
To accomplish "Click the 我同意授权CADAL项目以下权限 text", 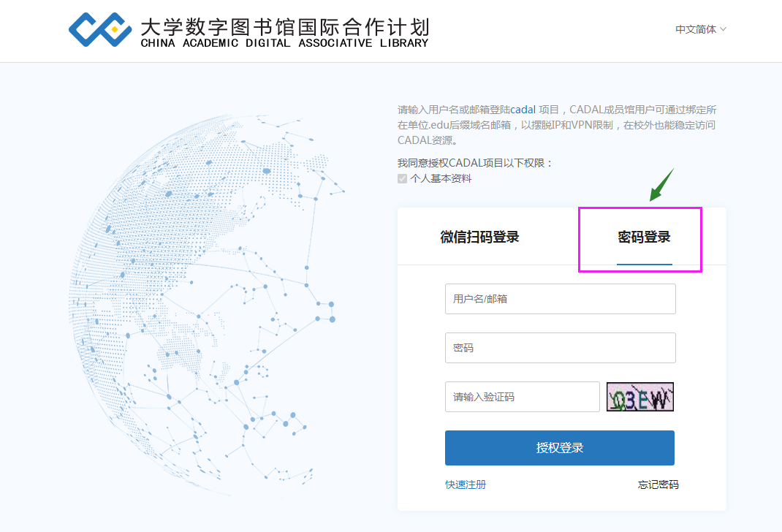I will [x=475, y=163].
